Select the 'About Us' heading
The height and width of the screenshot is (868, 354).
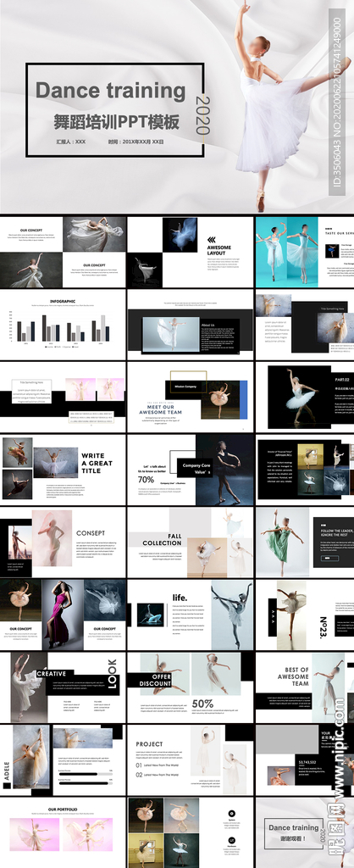coord(208,325)
